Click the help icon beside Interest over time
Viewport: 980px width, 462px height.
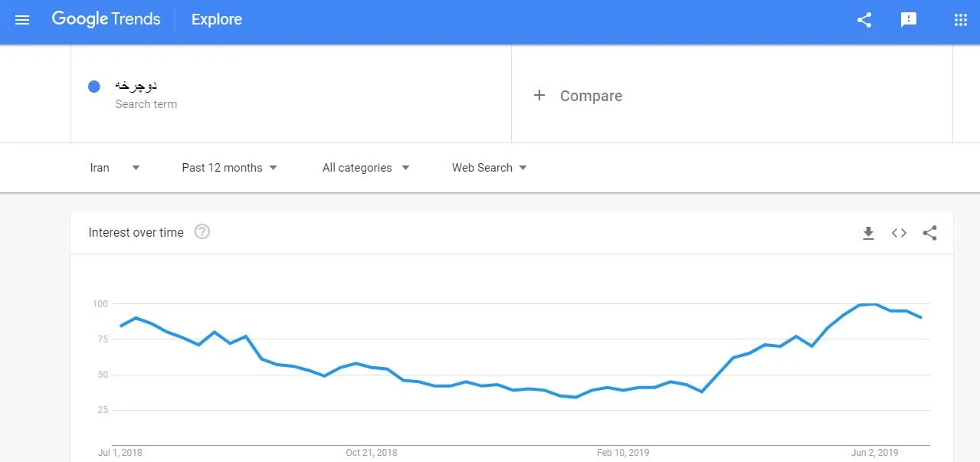click(x=202, y=231)
